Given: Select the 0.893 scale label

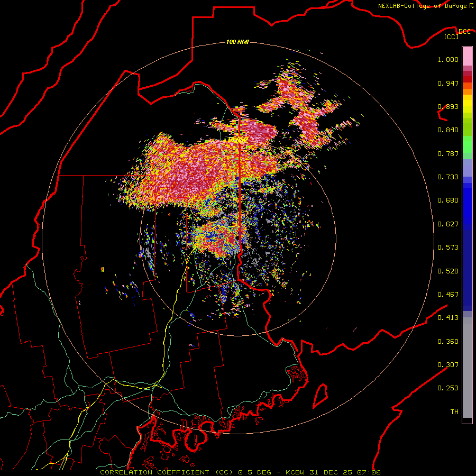Looking at the screenshot, I should click(448, 106).
